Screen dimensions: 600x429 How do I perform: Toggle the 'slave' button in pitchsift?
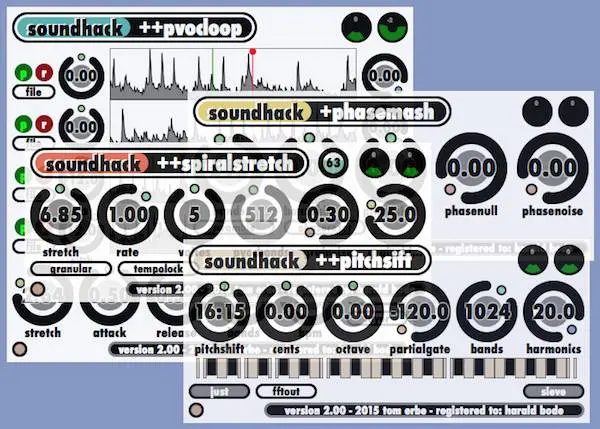tap(554, 391)
